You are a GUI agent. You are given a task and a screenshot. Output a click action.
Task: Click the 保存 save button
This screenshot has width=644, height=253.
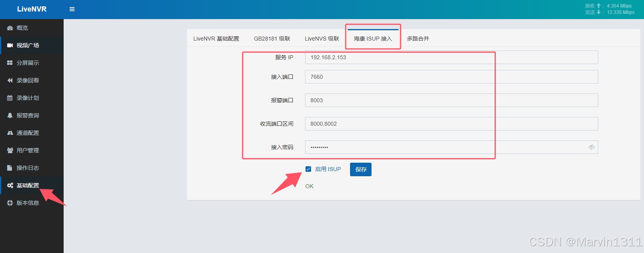click(x=361, y=169)
